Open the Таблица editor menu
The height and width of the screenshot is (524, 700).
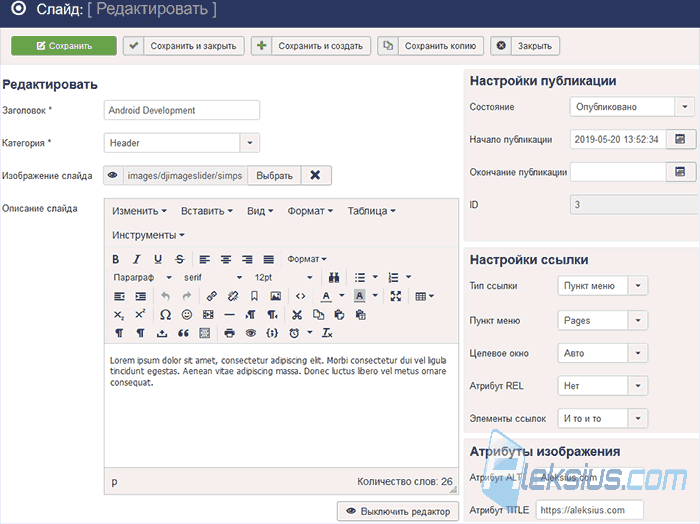coord(371,211)
